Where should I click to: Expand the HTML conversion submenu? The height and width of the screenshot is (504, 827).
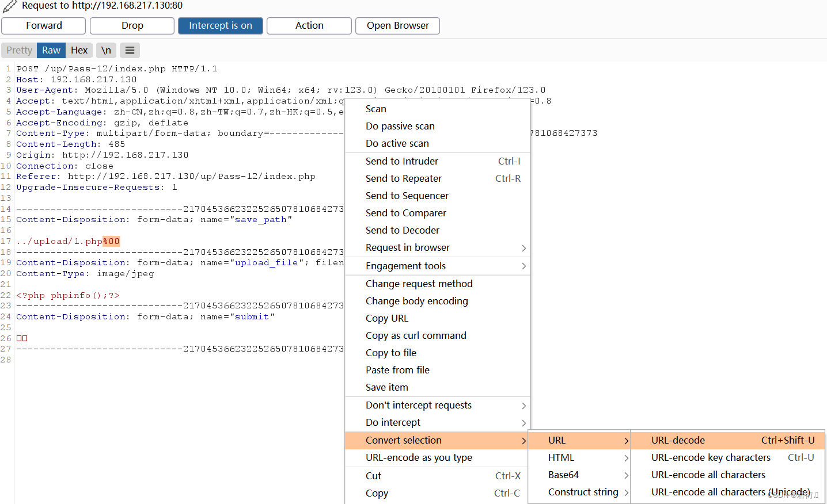[x=579, y=457]
